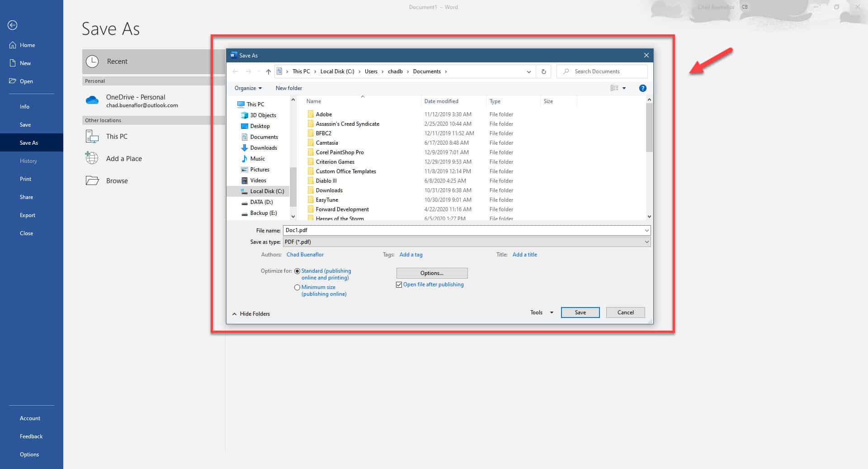Click the Browse folder icon
Viewport: 868px width, 469px height.
pos(92,180)
